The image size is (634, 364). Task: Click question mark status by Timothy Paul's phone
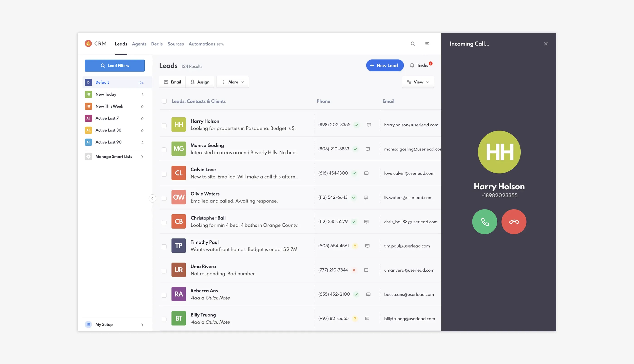[355, 246]
